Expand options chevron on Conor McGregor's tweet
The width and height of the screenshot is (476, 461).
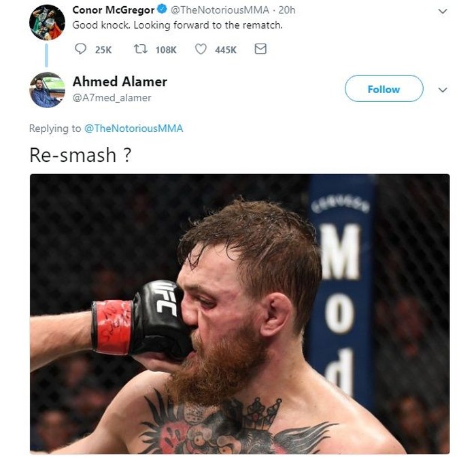[x=443, y=12]
